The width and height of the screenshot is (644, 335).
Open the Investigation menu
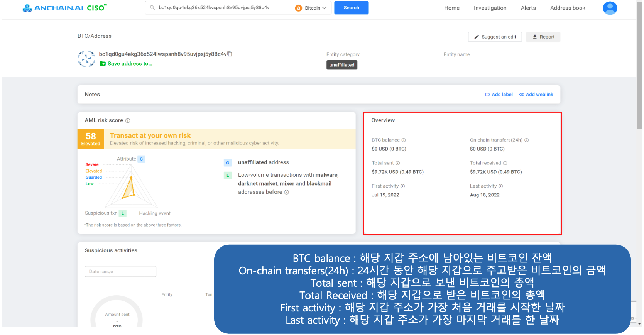point(490,8)
